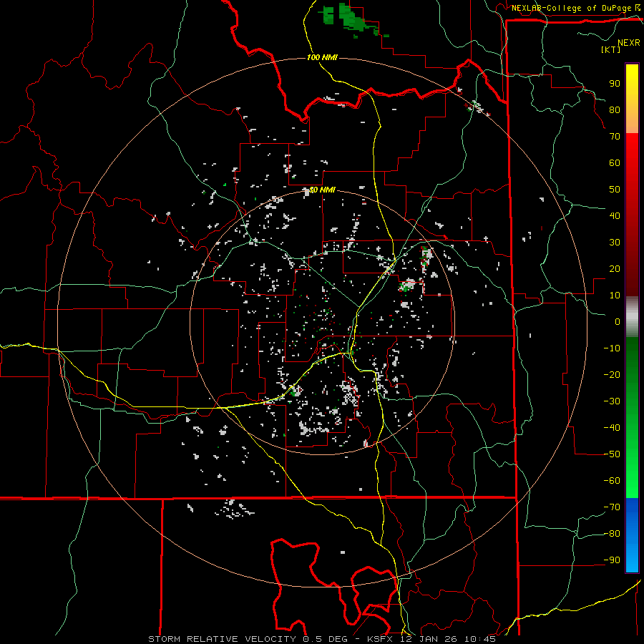This screenshot has width=644, height=644.
Task: Pick the gray zero-velocity color bar segment
Action: click(632, 316)
